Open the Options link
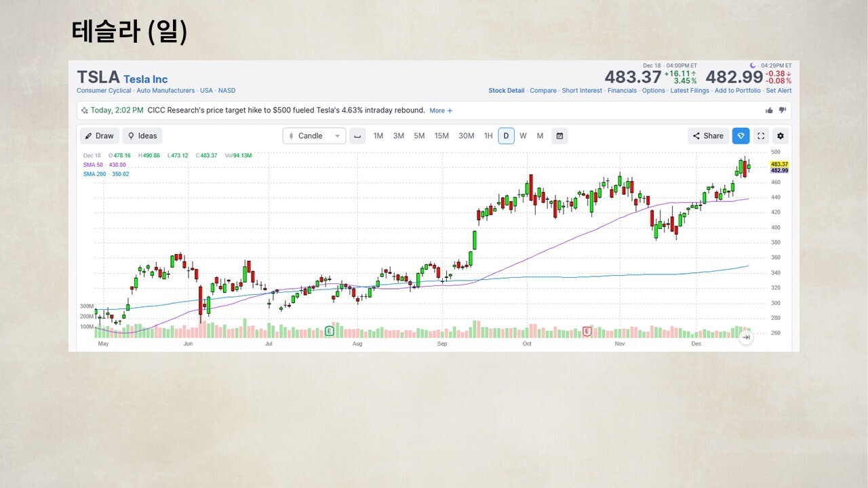This screenshot has height=488, width=868. pyautogui.click(x=654, y=91)
